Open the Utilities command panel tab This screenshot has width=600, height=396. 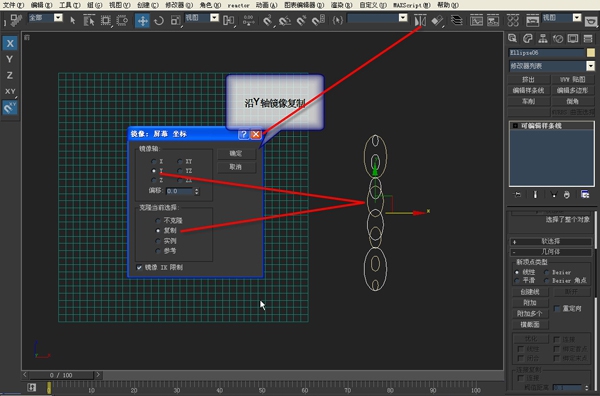588,38
